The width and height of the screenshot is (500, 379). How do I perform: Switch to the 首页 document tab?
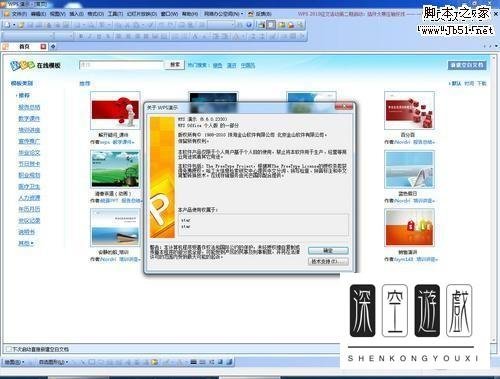click(24, 47)
